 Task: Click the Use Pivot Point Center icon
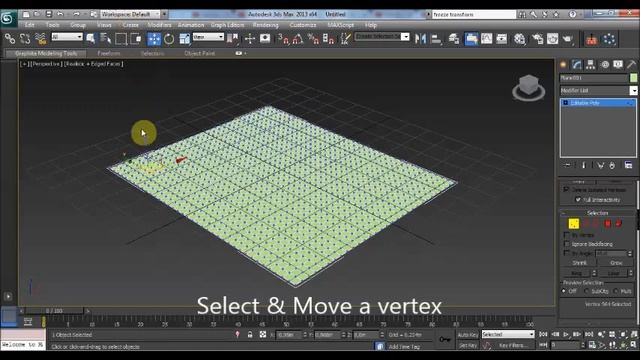[233, 39]
